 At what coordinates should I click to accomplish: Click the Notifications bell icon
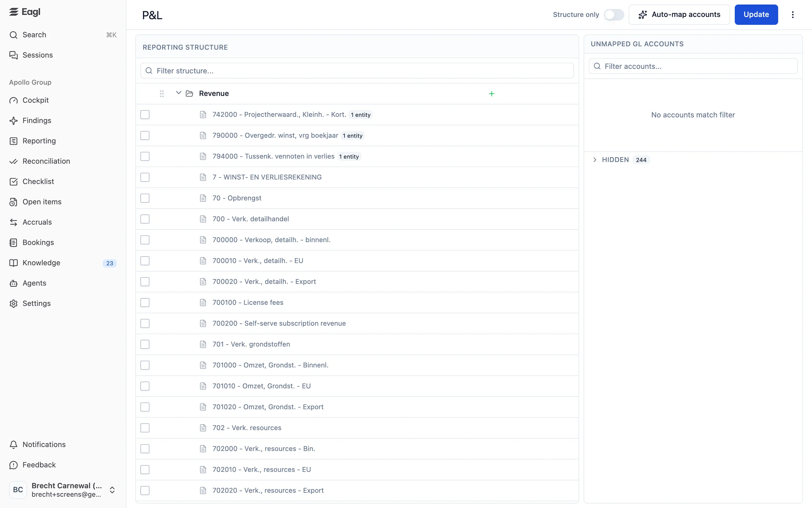14,444
